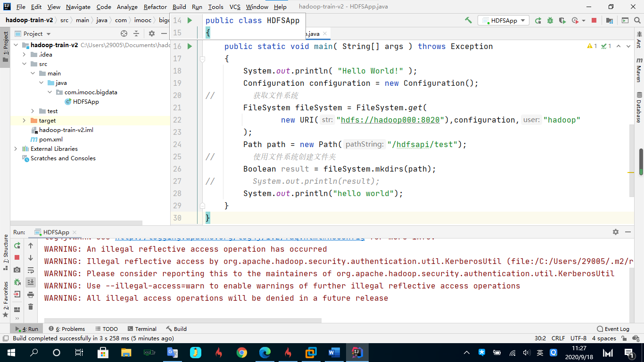Toggle scroll to end in console
Image resolution: width=644 pixels, height=362 pixels.
point(31,282)
